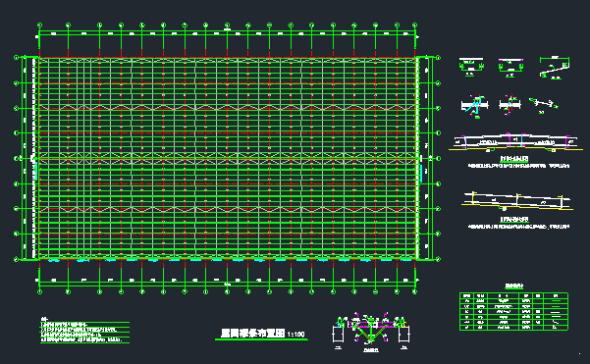Select the green-bordered materials table

(513, 311)
